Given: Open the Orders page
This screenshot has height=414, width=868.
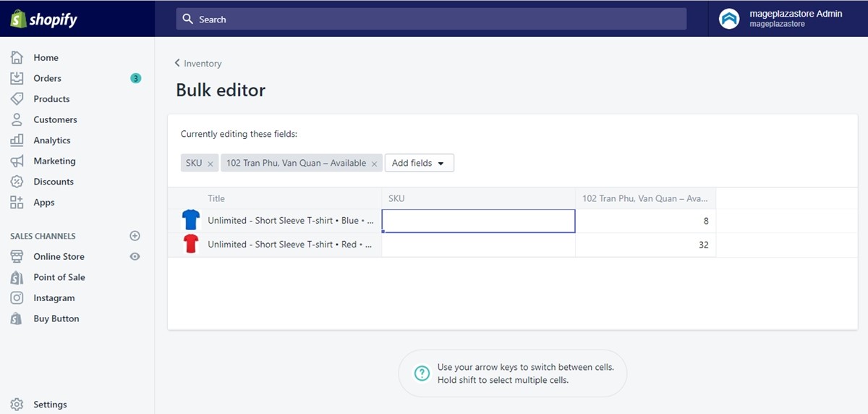Looking at the screenshot, I should [x=47, y=78].
